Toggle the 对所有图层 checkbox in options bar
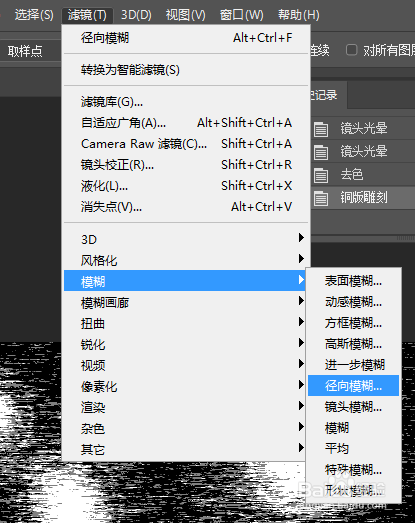The height and width of the screenshot is (523, 415). (x=352, y=50)
